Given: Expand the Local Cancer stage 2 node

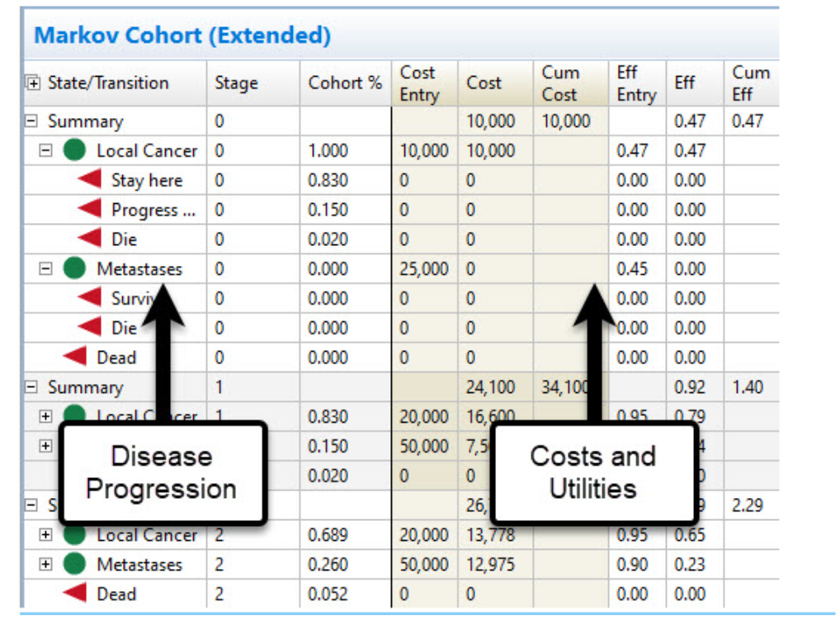Looking at the screenshot, I should coord(47,535).
